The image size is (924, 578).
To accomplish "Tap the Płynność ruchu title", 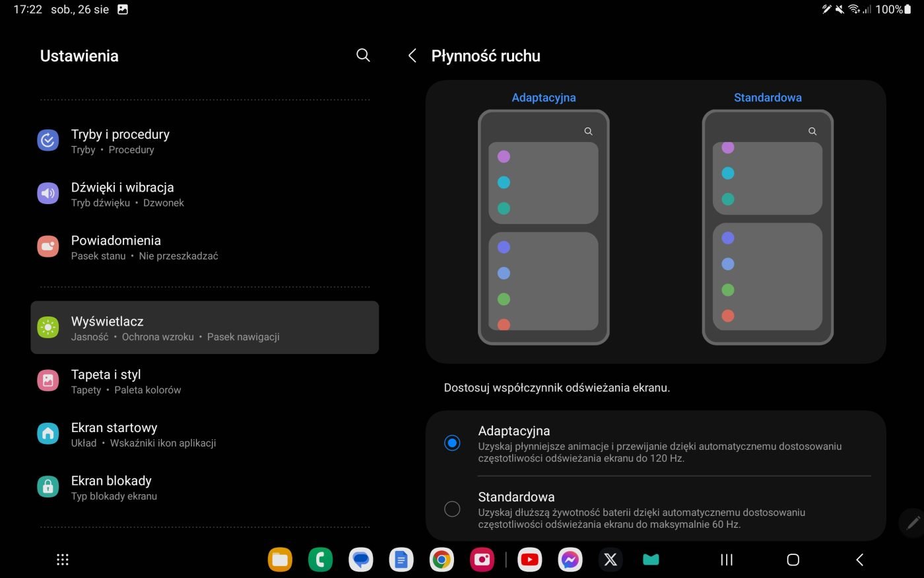I will point(486,55).
